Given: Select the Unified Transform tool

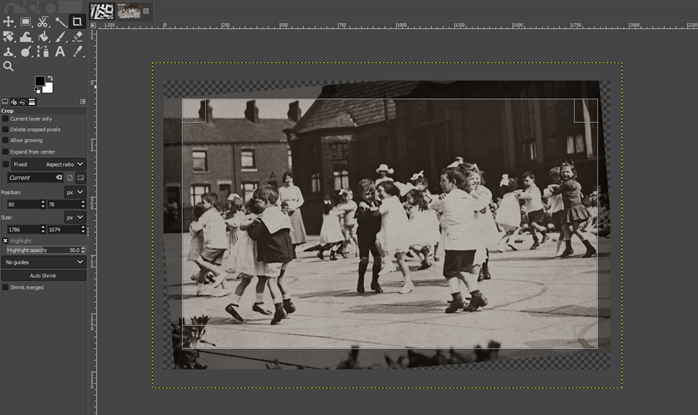Looking at the screenshot, I should coord(8,37).
